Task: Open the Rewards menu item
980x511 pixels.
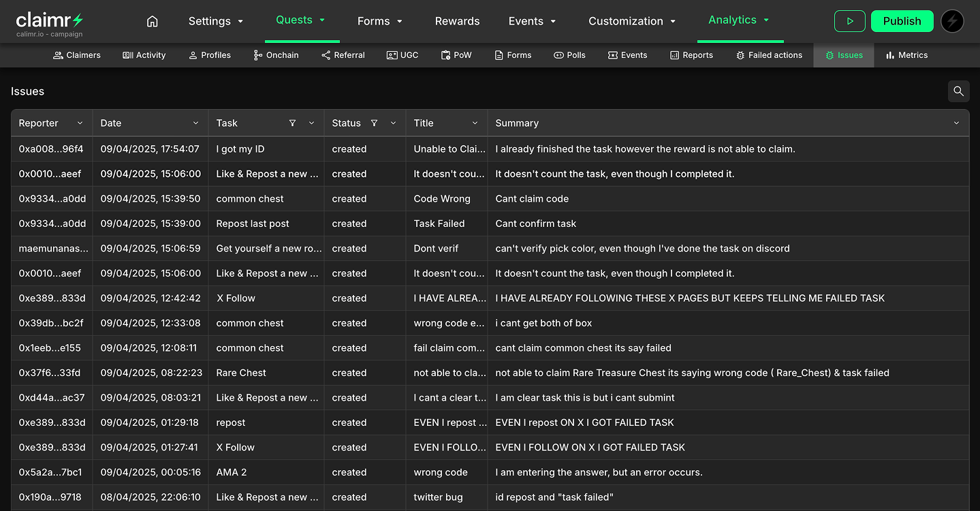Action: (x=457, y=21)
